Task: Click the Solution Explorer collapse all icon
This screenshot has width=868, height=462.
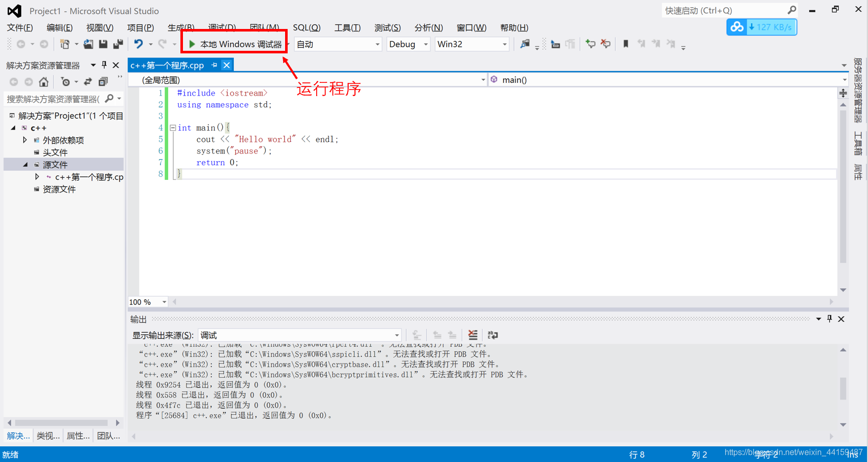Action: click(x=103, y=81)
